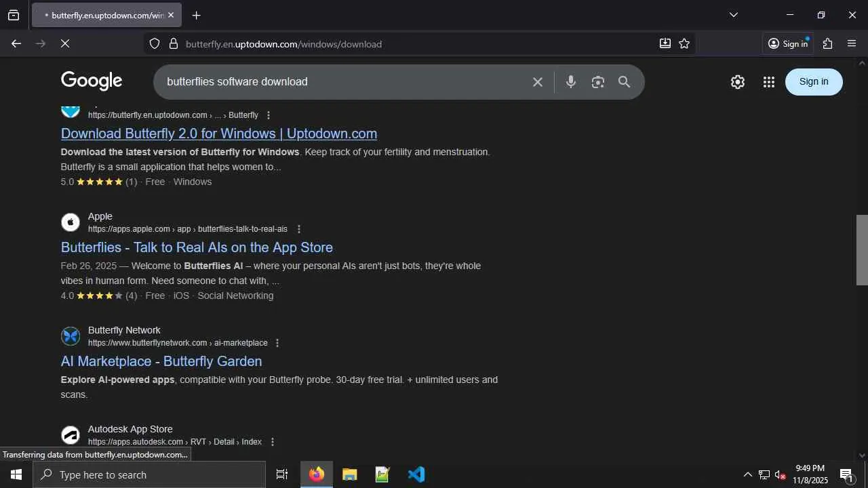868x488 pixels.
Task: Open AI Marketplace - Butterfly Garden link
Action: point(161,361)
